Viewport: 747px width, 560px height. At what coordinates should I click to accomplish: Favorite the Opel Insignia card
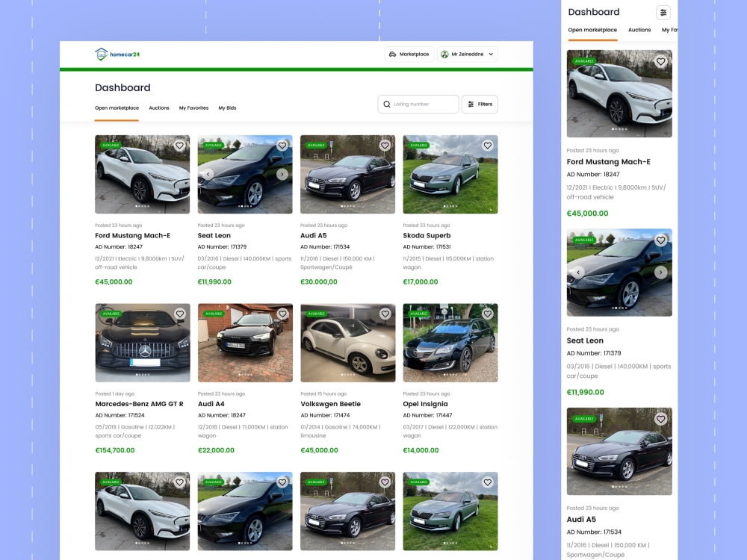click(x=488, y=314)
